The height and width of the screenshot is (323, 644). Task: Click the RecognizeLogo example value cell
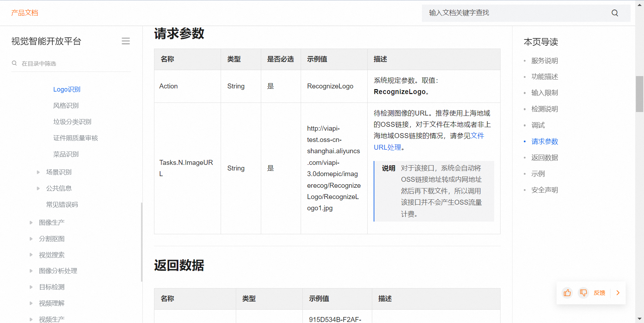(x=334, y=86)
